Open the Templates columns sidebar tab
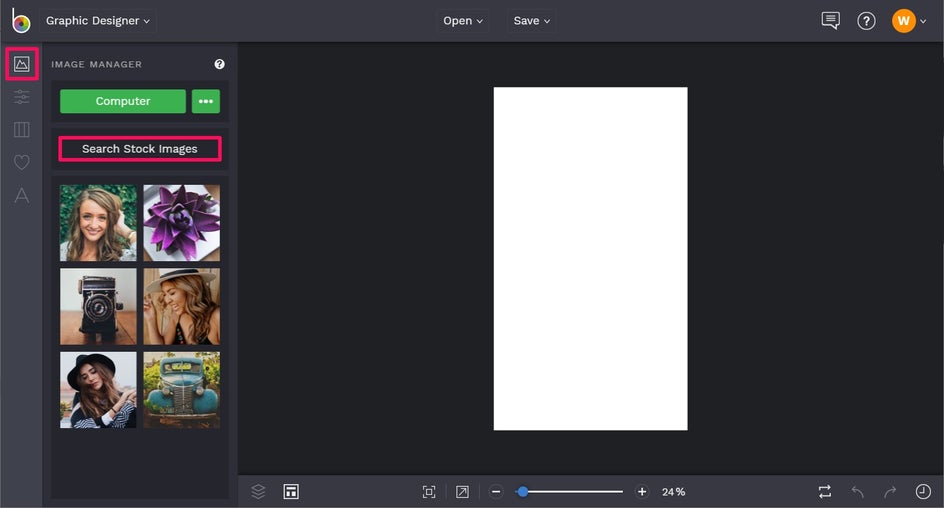Image resolution: width=944 pixels, height=508 pixels. pyautogui.click(x=22, y=129)
